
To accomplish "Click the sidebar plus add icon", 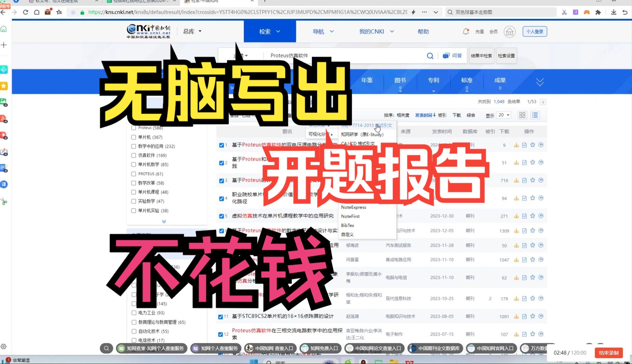I will pyautogui.click(x=4, y=45).
